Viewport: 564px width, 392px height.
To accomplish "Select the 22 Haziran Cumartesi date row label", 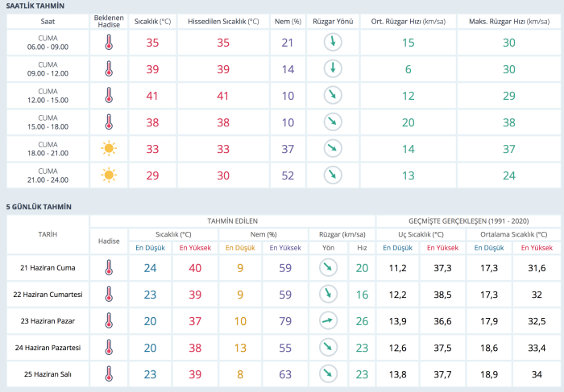I will [x=48, y=295].
